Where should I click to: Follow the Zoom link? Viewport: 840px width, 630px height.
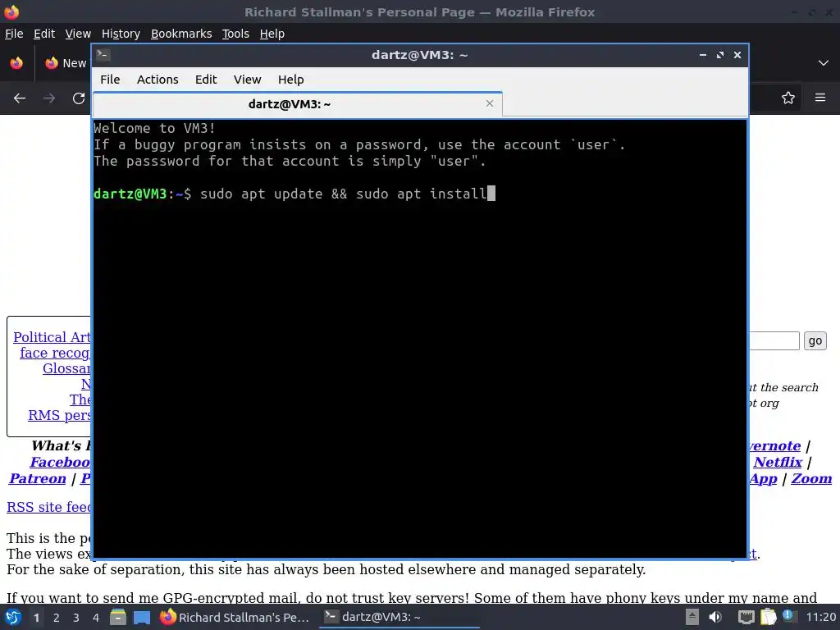811,478
